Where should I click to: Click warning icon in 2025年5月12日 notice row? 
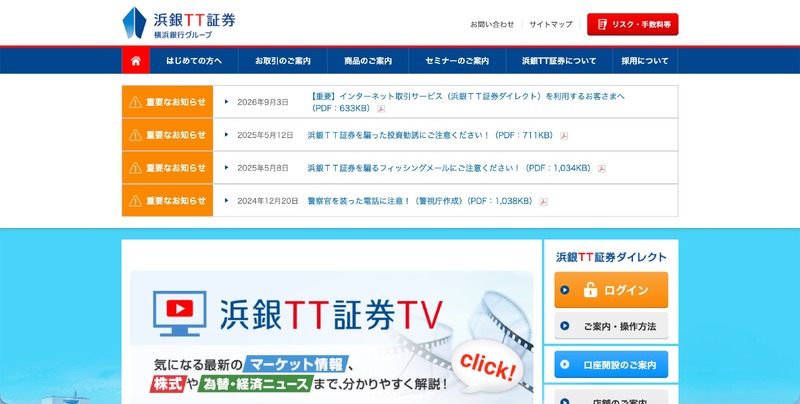tap(135, 135)
